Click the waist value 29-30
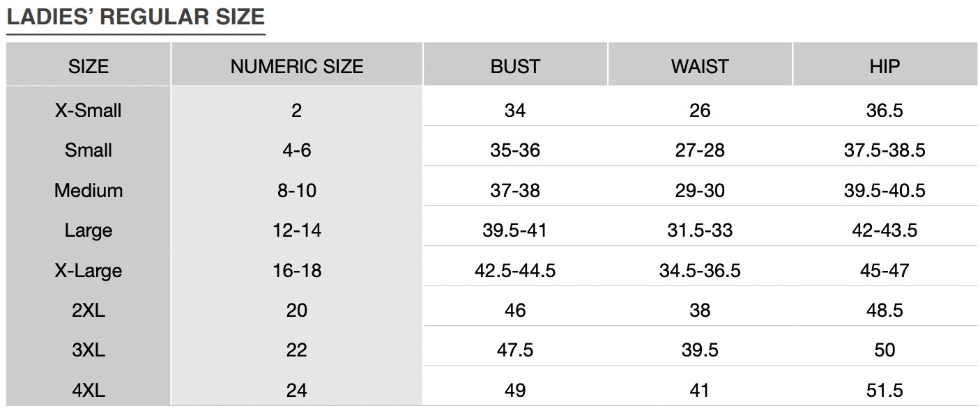The width and height of the screenshot is (980, 408). [x=700, y=190]
